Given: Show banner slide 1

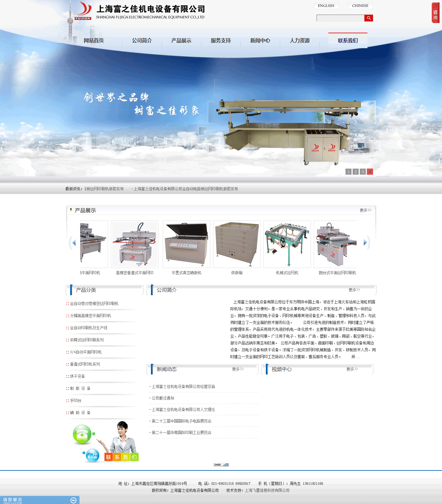Looking at the screenshot, I should pos(349,172).
